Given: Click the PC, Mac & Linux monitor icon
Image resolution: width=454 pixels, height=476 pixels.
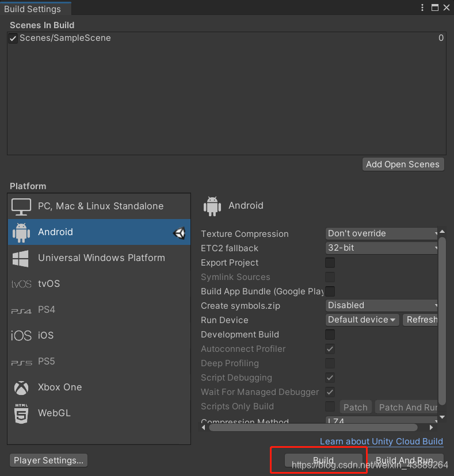Looking at the screenshot, I should [21, 207].
